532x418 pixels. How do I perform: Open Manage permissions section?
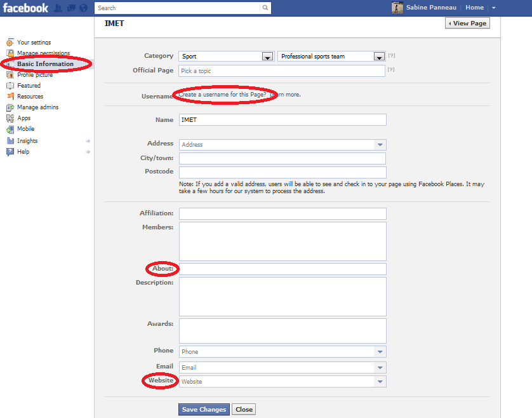pyautogui.click(x=43, y=53)
